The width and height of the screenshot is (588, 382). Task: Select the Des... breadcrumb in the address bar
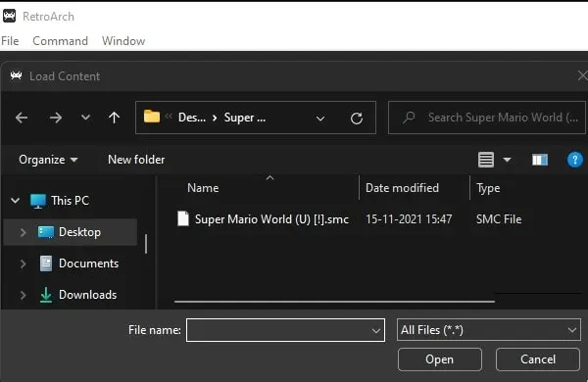192,118
